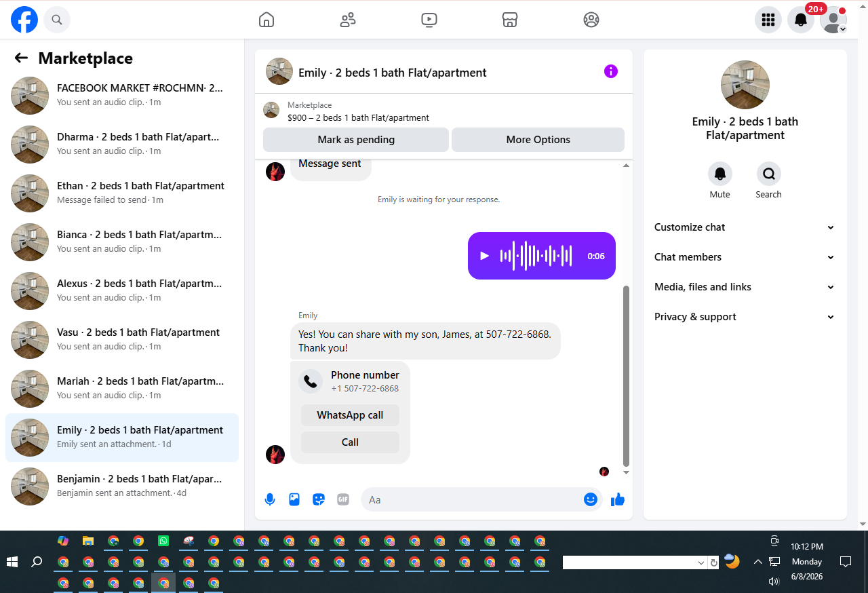Screen dimensions: 868x593
Task: Open WhatsApp from the taskbar
Action: (163, 541)
